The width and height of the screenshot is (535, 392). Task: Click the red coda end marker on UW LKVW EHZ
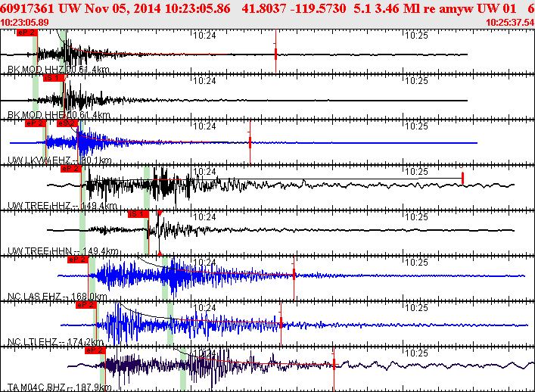point(250,142)
